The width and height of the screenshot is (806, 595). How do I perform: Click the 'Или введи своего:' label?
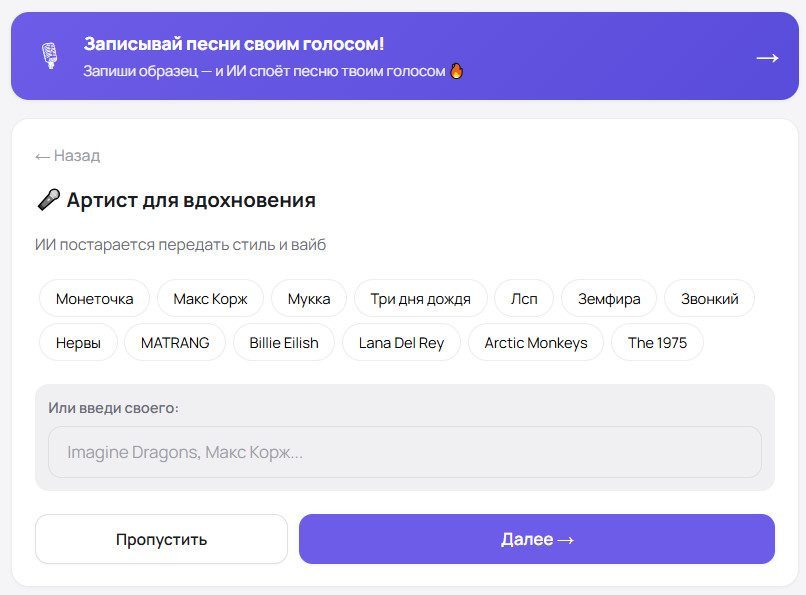click(x=114, y=408)
